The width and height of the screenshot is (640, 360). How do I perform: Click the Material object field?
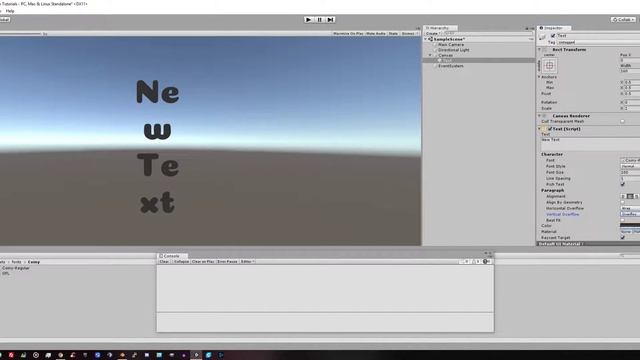[630, 231]
